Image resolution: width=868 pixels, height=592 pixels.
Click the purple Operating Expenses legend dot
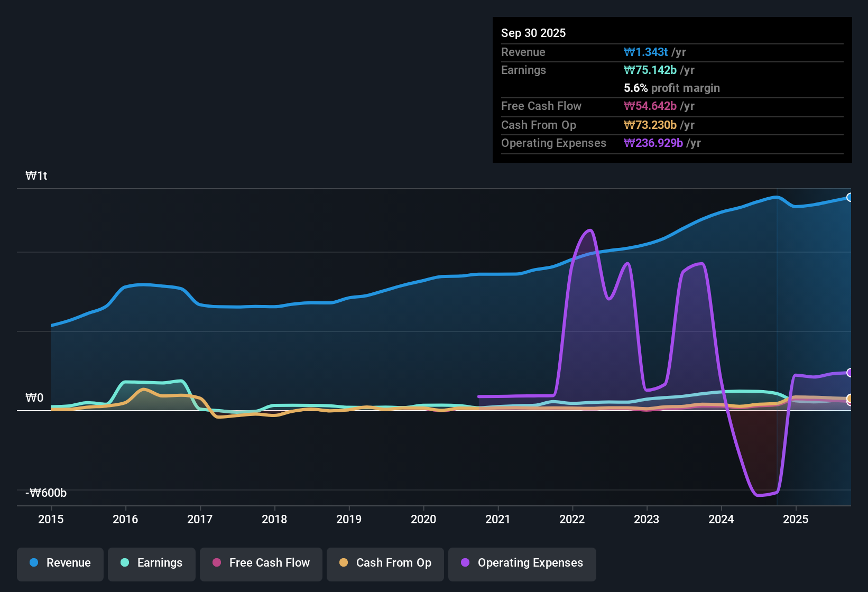tap(465, 563)
